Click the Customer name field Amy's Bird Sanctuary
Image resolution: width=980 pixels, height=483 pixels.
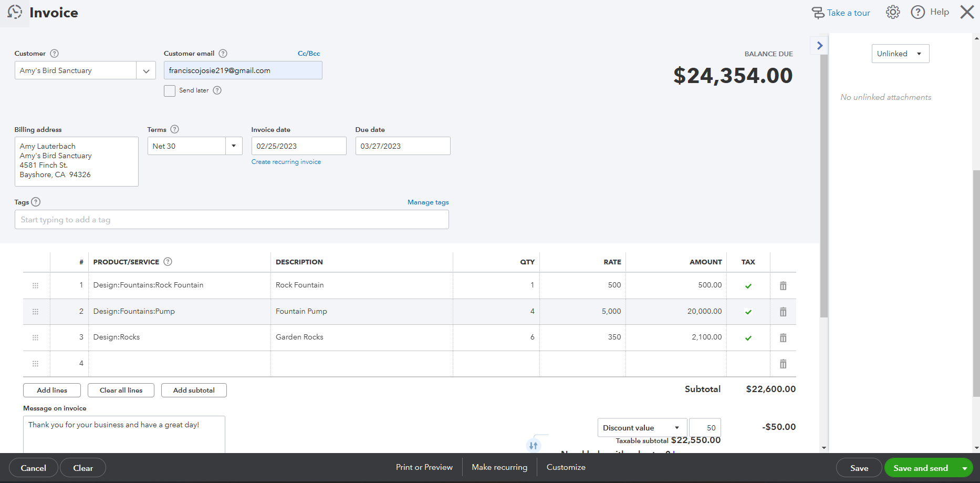[x=76, y=70]
